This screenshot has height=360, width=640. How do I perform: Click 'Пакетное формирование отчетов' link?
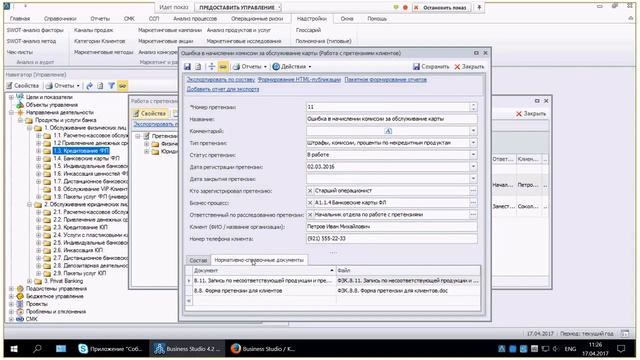coord(386,80)
